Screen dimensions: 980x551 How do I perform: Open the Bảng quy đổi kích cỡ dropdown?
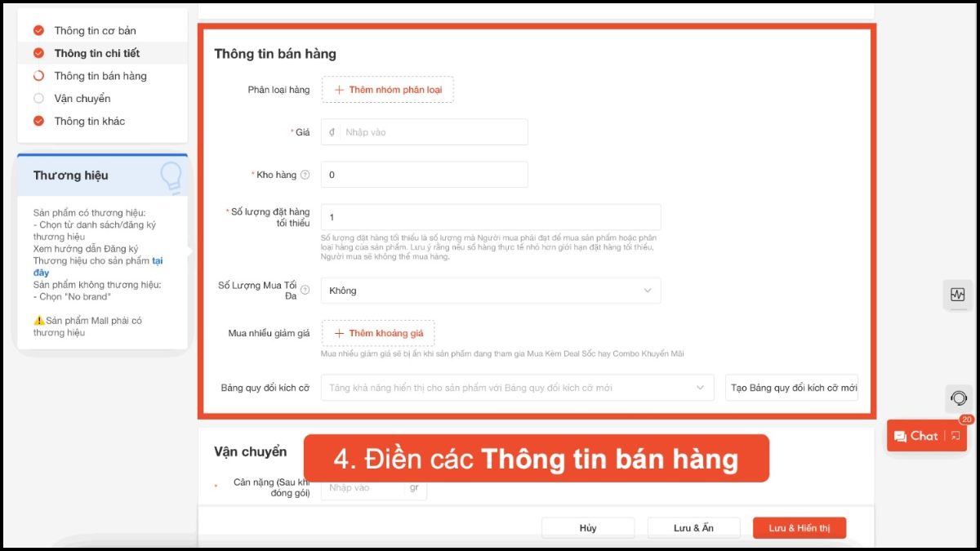(518, 388)
